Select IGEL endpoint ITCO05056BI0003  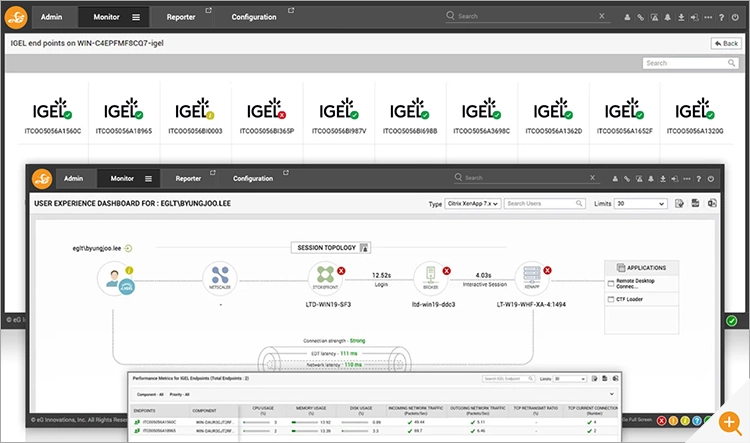(195, 116)
